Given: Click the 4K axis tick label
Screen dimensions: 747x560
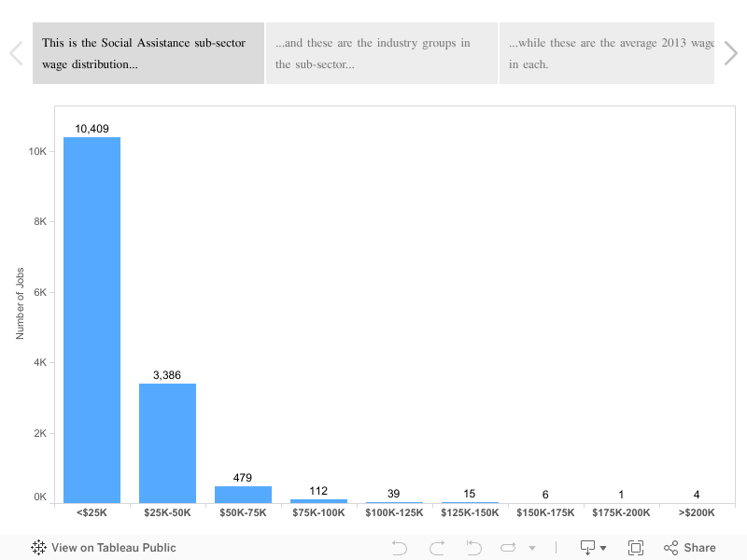Looking at the screenshot, I should [x=40, y=362].
